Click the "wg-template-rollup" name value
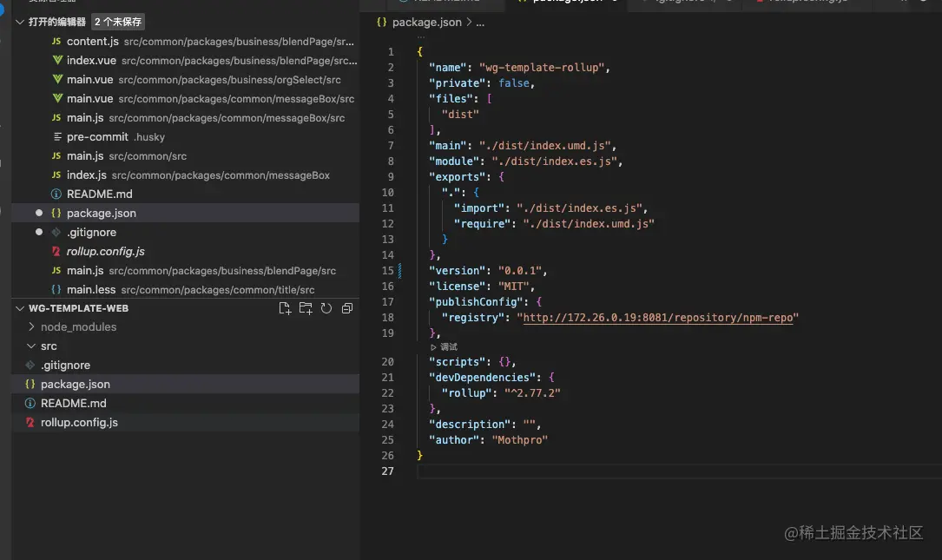Image resolution: width=942 pixels, height=560 pixels. click(541, 68)
